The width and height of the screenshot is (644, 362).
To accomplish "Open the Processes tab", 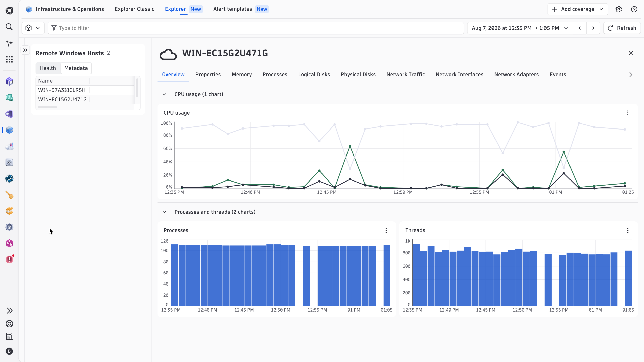I will click(275, 75).
